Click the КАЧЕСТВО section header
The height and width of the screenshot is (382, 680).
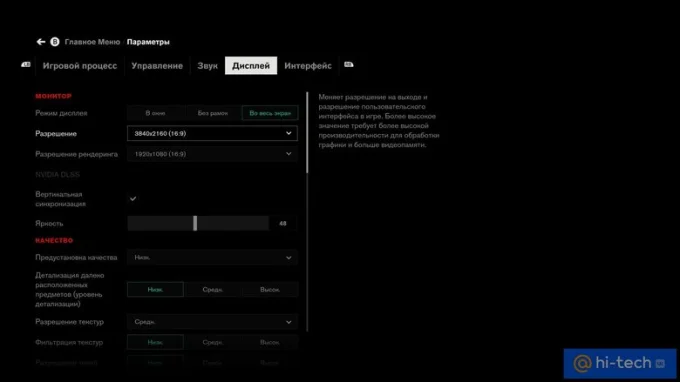pos(54,241)
